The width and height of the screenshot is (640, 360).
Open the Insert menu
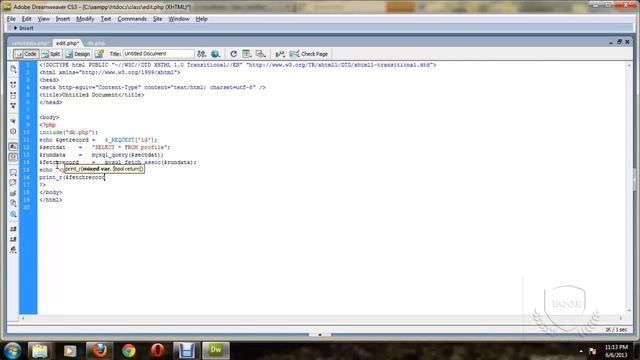coord(63,19)
